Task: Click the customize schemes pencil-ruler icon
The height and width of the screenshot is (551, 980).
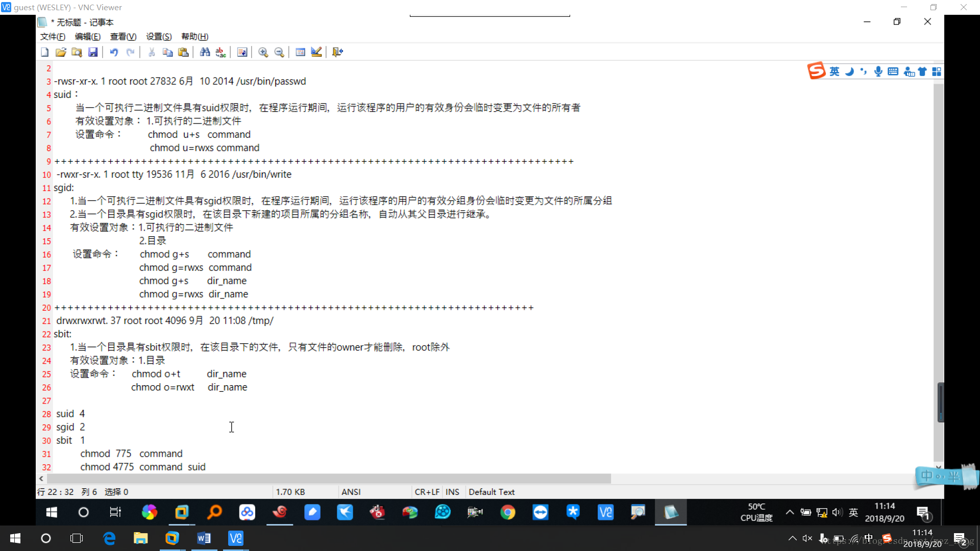Action: [x=316, y=52]
